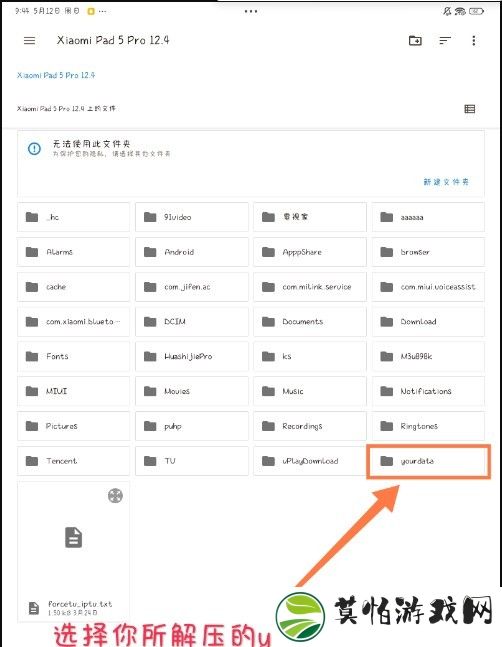Open the Tencent folder

pos(73,461)
